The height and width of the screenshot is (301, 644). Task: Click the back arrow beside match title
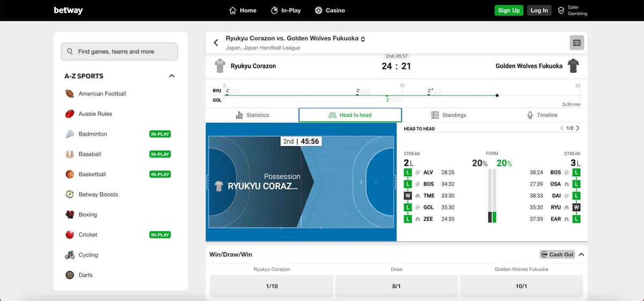tap(216, 42)
